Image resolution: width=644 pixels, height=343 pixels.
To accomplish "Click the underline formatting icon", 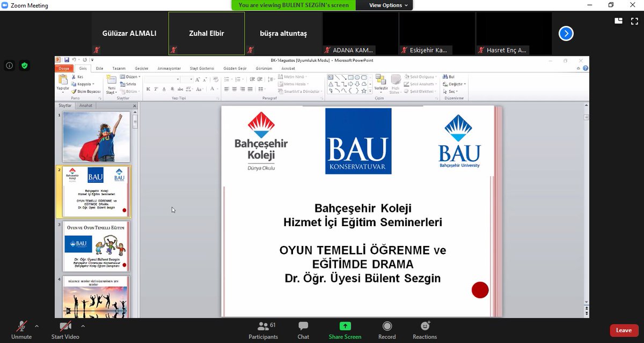I will (x=164, y=89).
